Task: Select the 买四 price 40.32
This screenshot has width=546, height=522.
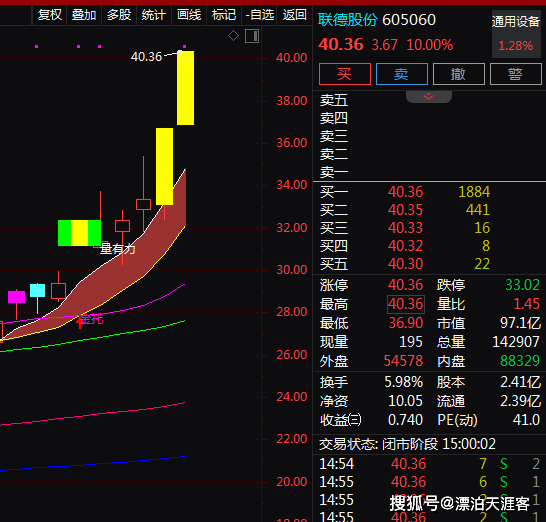Action: [406, 246]
